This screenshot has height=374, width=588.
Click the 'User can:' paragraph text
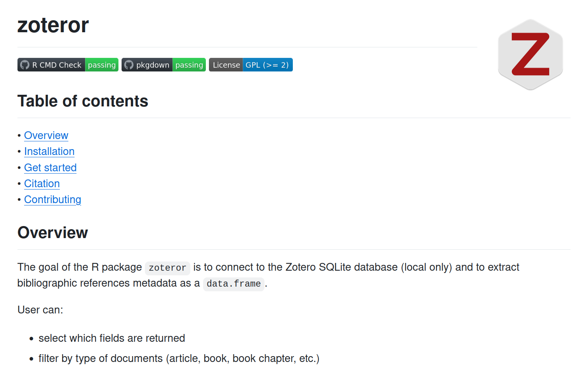tap(40, 310)
